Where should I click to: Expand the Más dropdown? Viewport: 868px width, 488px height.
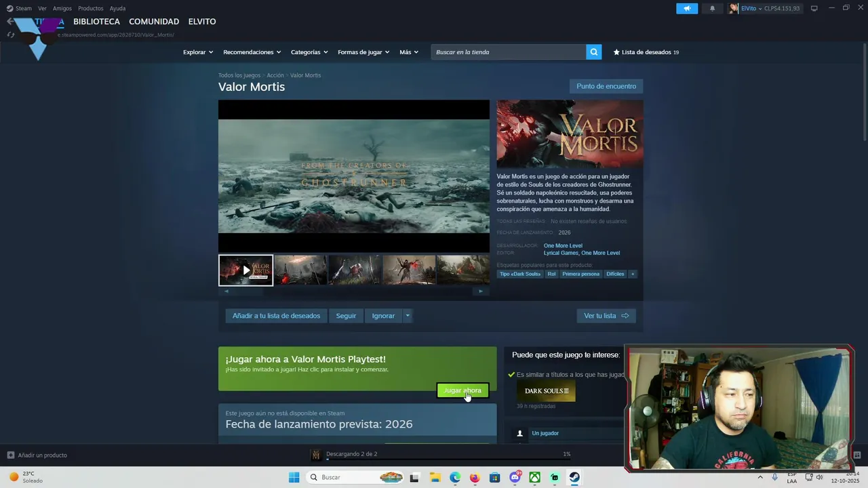[409, 52]
